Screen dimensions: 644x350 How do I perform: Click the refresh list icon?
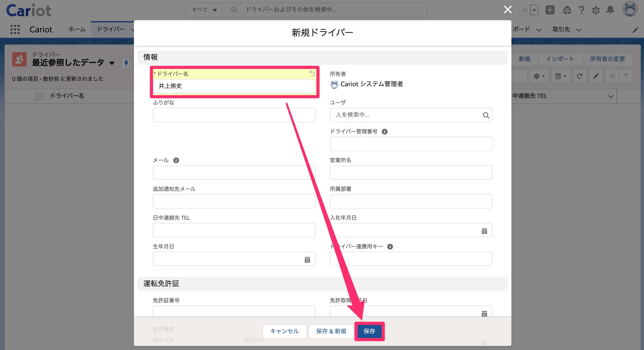[x=580, y=76]
